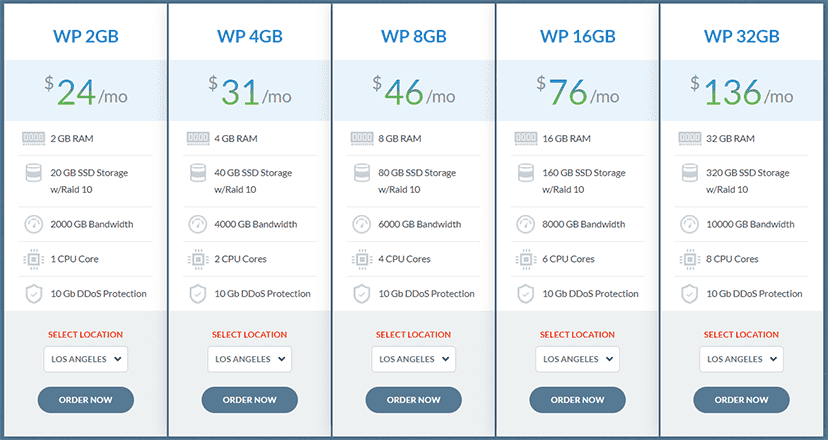This screenshot has height=440, width=828.
Task: Click the RAM icon in WP 2GB plan
Action: (34, 139)
